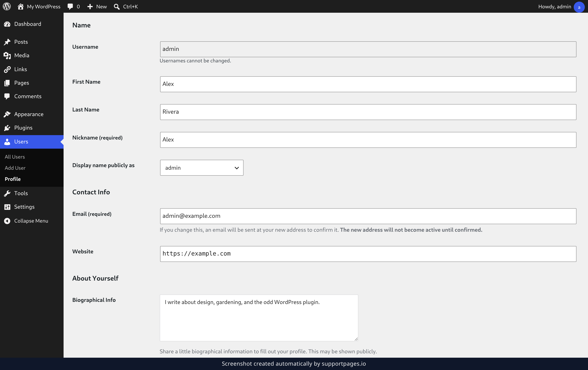This screenshot has width=588, height=370.
Task: Click the Tools wrench icon
Action: click(7, 193)
